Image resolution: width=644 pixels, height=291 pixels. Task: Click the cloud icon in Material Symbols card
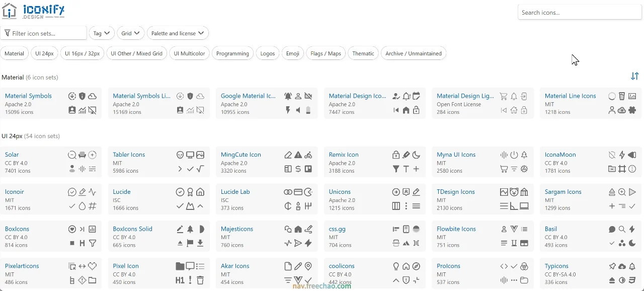pos(92,96)
